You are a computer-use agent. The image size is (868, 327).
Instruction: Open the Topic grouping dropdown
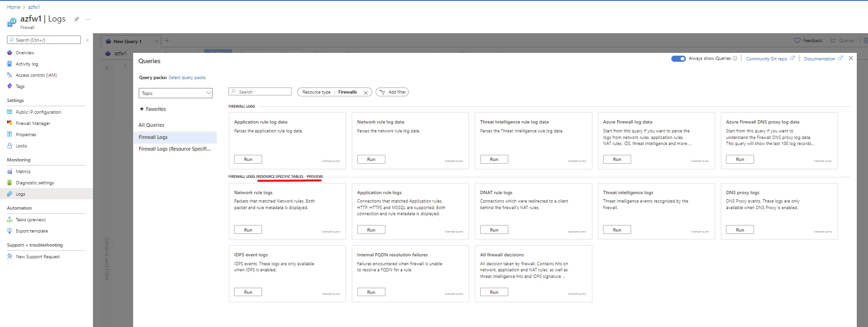(176, 93)
